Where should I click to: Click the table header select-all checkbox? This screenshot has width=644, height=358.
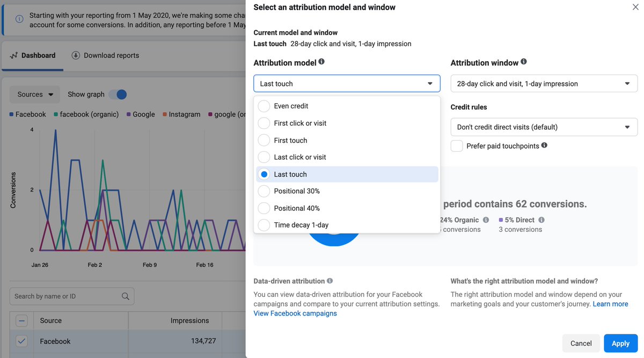click(21, 321)
